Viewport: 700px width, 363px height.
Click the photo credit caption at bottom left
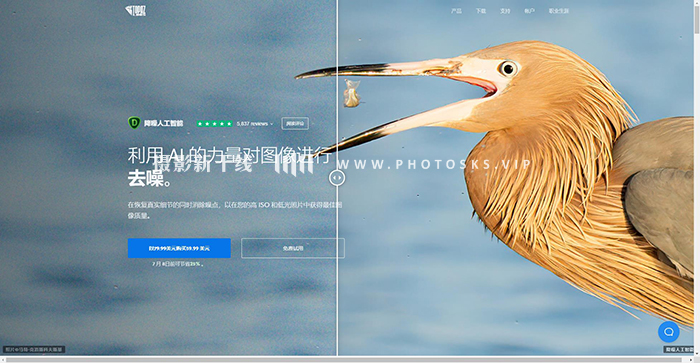pyautogui.click(x=34, y=349)
